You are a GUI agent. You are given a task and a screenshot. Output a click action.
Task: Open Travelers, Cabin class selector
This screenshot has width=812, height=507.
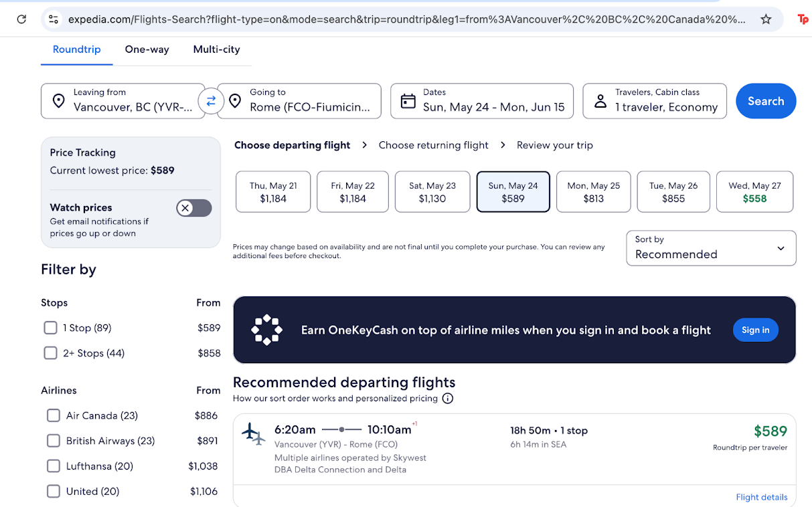tap(654, 101)
